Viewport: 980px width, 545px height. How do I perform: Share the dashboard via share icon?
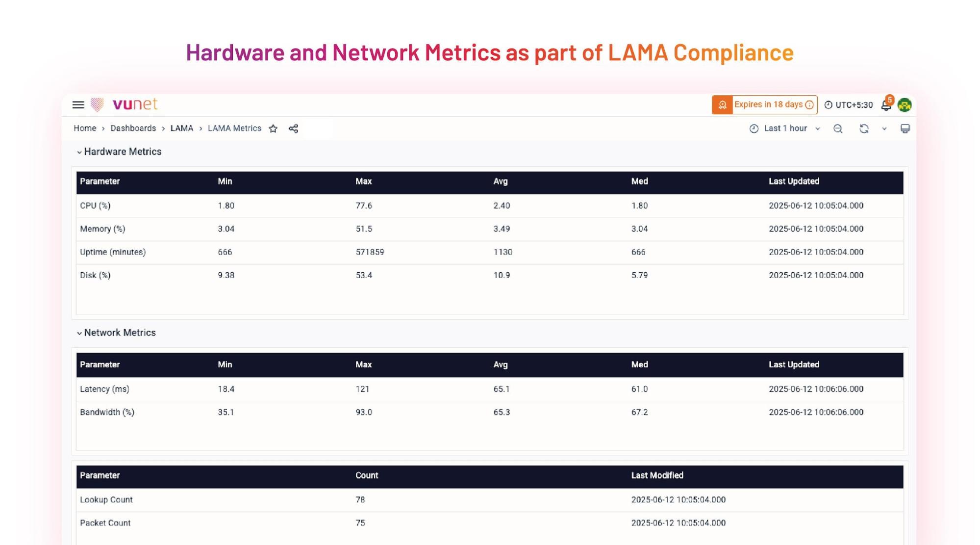click(293, 129)
